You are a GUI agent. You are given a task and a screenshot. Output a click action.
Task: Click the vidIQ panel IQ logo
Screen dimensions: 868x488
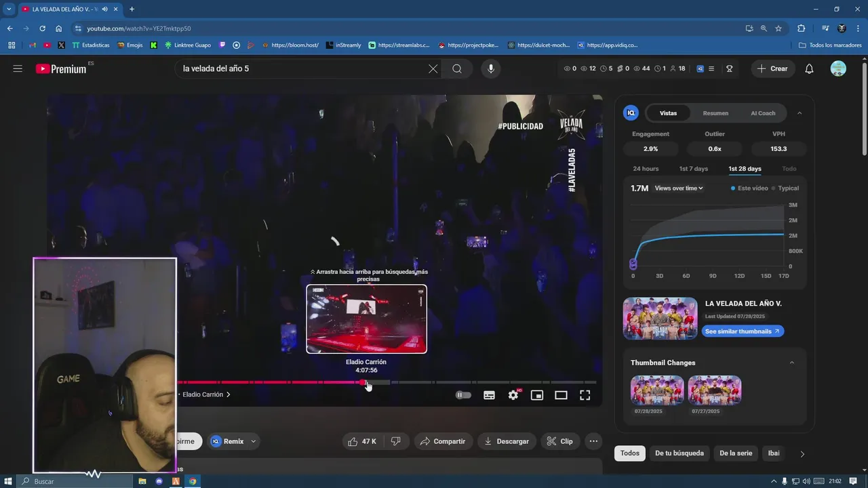tap(631, 113)
